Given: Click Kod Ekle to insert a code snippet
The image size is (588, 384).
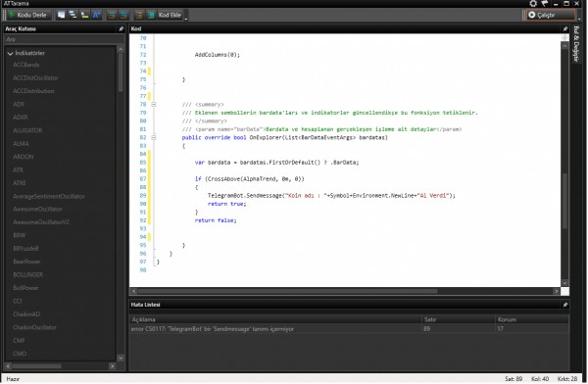Looking at the screenshot, I should pyautogui.click(x=170, y=15).
